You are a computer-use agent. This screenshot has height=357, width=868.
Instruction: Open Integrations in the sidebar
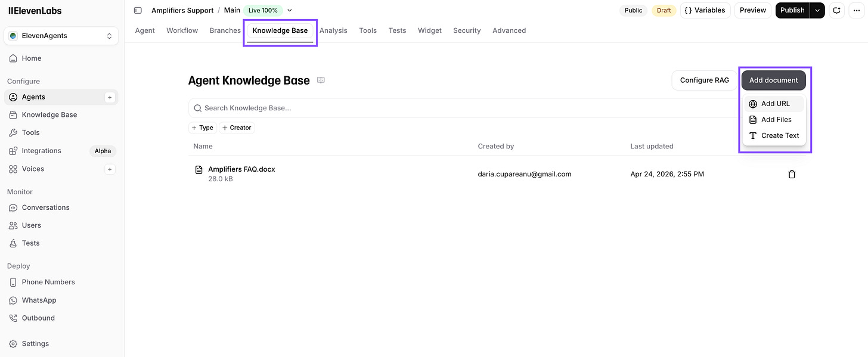click(x=61, y=151)
